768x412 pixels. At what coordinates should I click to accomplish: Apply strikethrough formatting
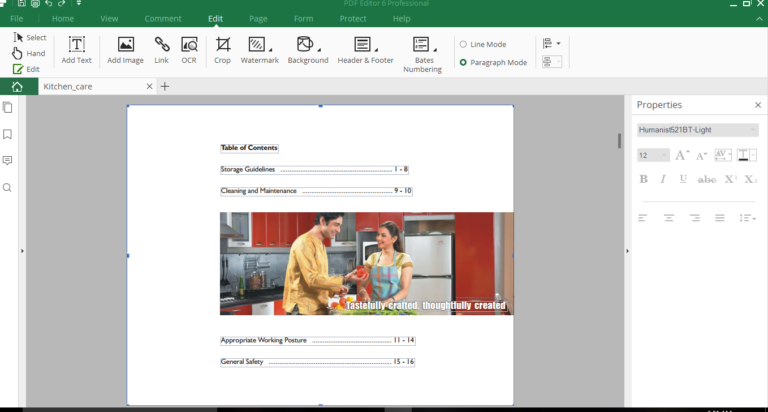pyautogui.click(x=707, y=179)
